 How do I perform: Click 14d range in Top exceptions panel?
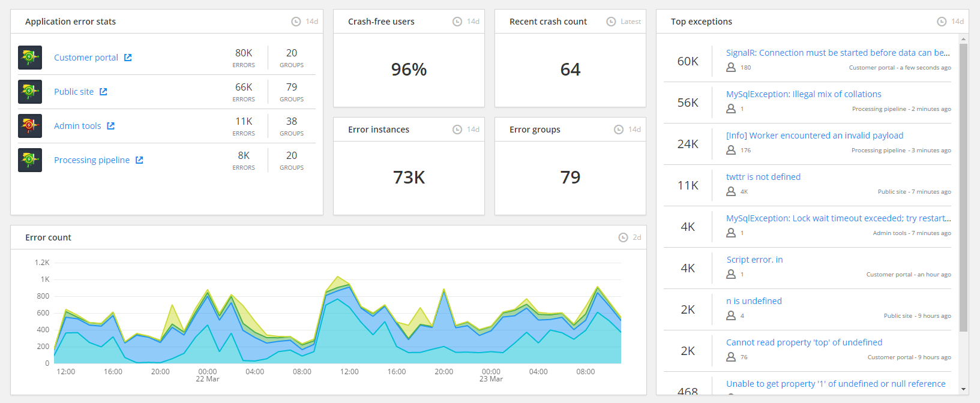coord(958,22)
